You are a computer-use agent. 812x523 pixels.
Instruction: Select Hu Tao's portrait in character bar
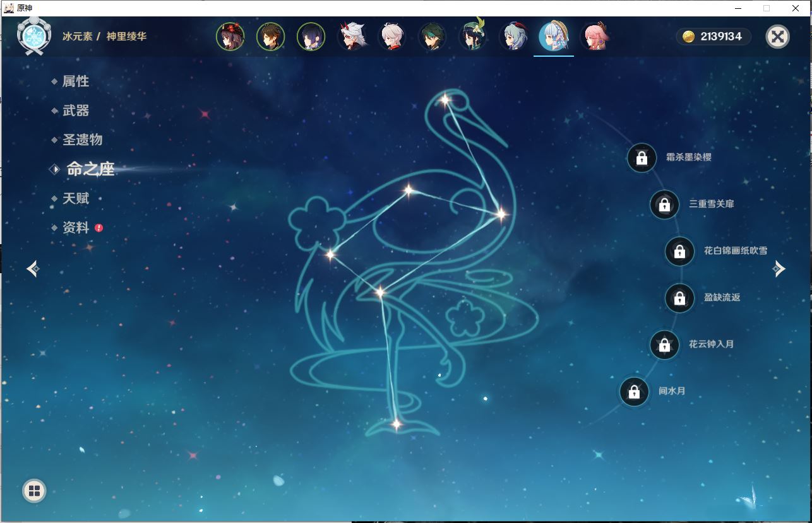click(x=230, y=37)
